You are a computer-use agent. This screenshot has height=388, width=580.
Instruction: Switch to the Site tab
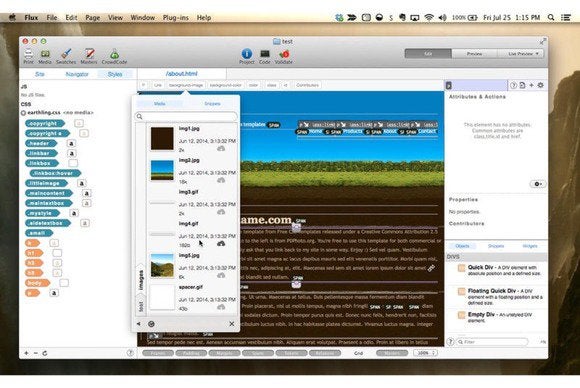point(40,74)
